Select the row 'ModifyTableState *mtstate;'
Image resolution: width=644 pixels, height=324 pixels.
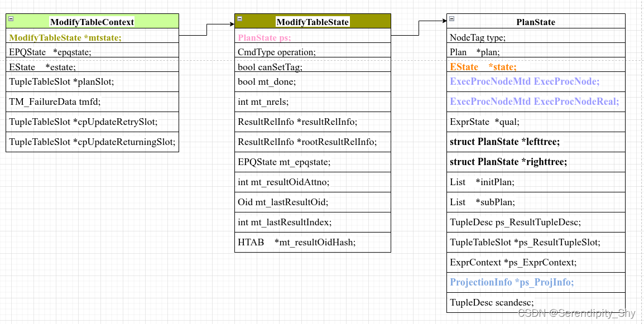coord(93,36)
